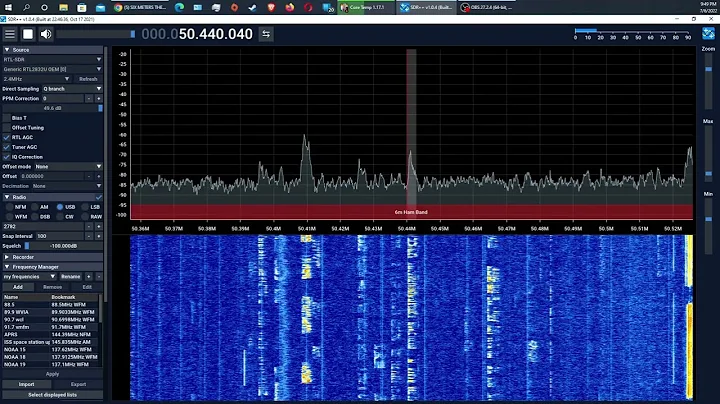Screen dimensions: 720x404
Task: Click the SDR++ logo icon at top right
Action: coord(709,34)
